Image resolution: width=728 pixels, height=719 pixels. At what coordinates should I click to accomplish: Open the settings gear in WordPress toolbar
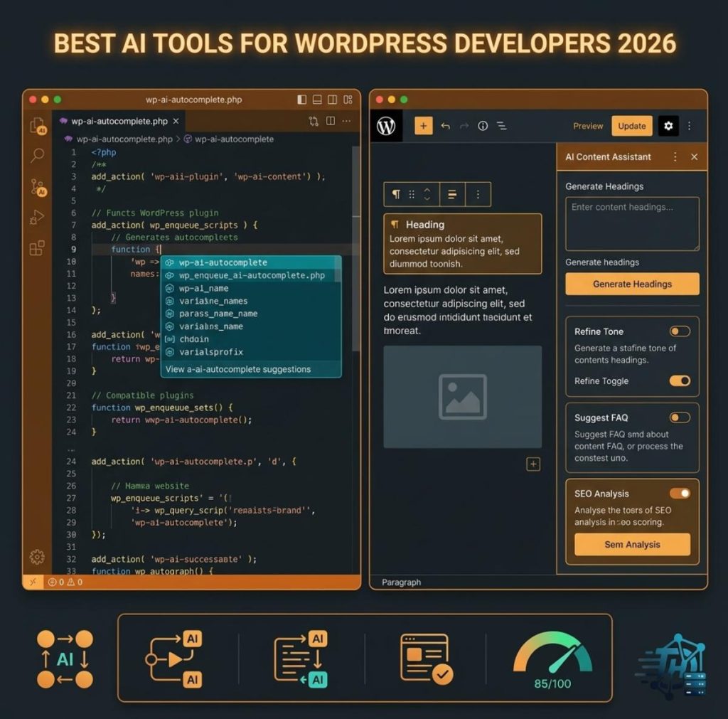[x=668, y=126]
